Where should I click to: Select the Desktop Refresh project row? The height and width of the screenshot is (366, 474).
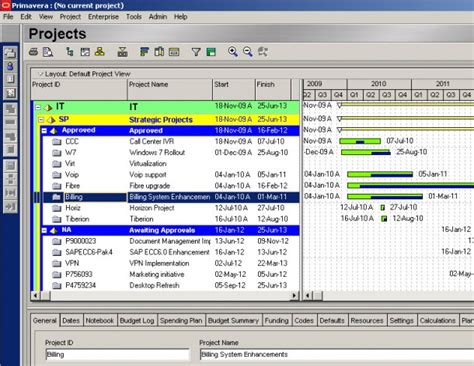170,285
